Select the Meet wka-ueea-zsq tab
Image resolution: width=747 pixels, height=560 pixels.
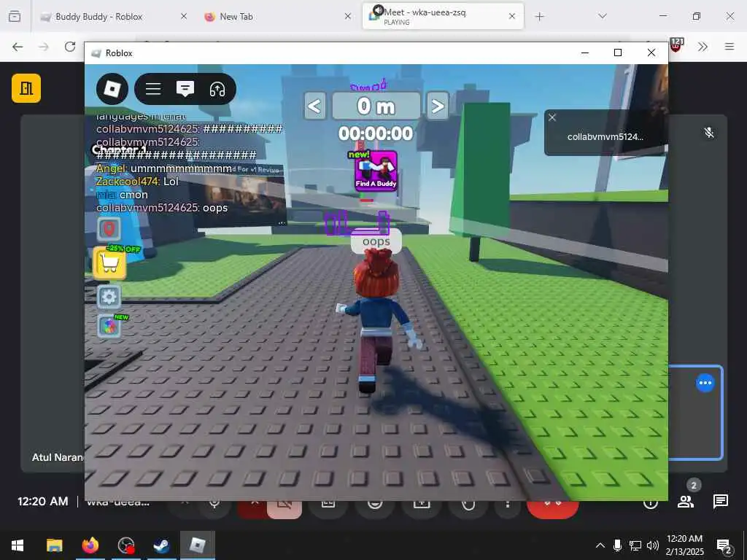coord(425,16)
